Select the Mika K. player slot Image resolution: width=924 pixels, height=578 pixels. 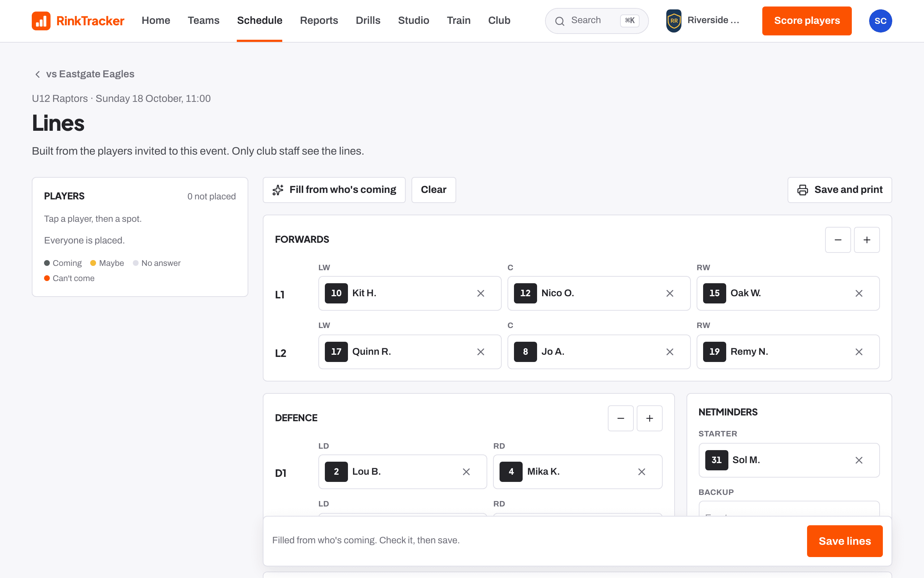(x=578, y=472)
